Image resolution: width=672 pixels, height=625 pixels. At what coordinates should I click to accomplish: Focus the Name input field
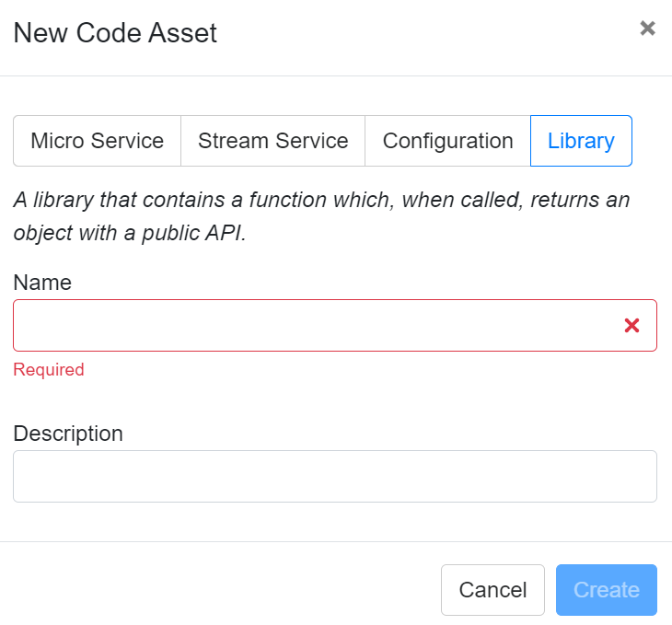click(313, 325)
